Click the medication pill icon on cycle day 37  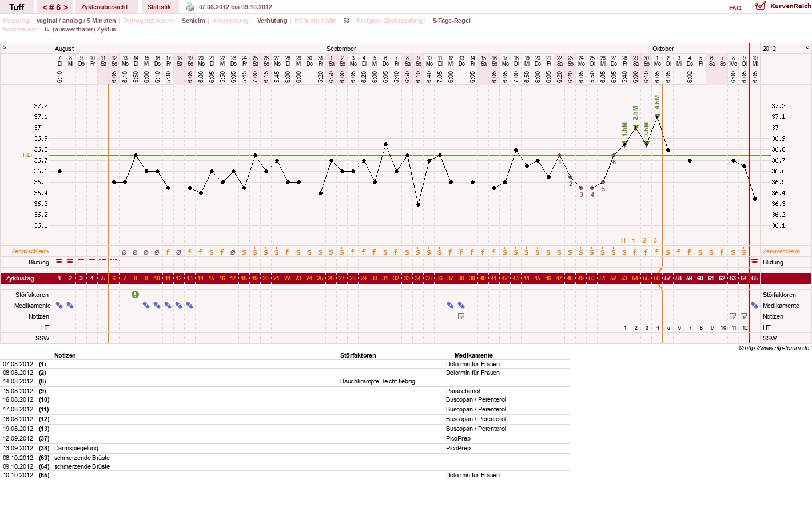click(450, 305)
